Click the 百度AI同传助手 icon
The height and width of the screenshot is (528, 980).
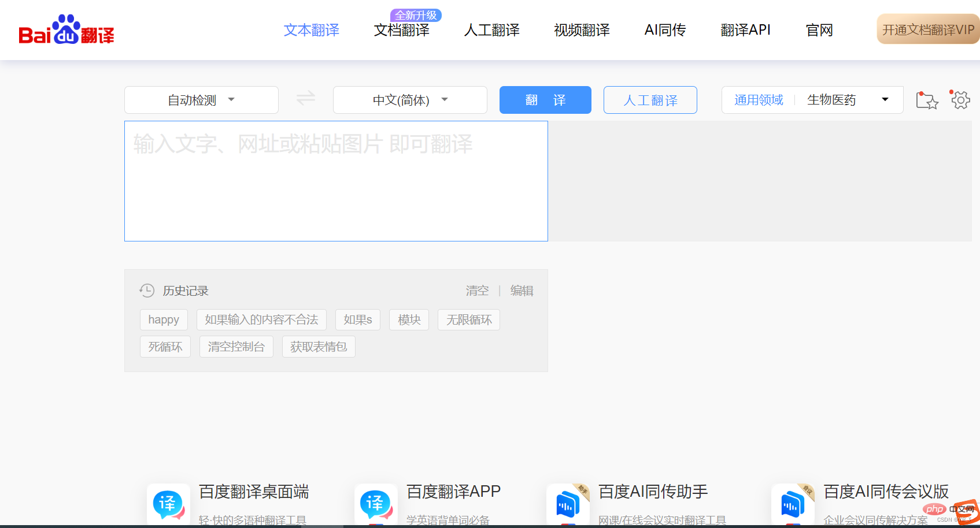[568, 504]
